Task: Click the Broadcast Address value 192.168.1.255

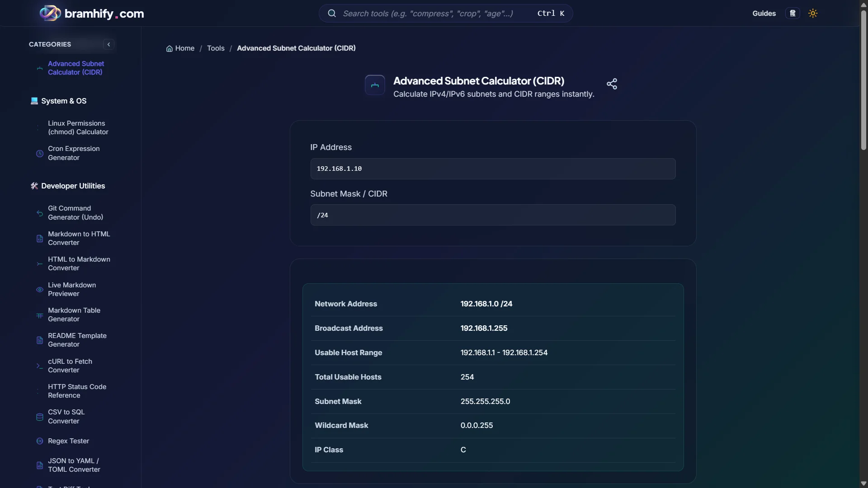Action: coord(484,328)
